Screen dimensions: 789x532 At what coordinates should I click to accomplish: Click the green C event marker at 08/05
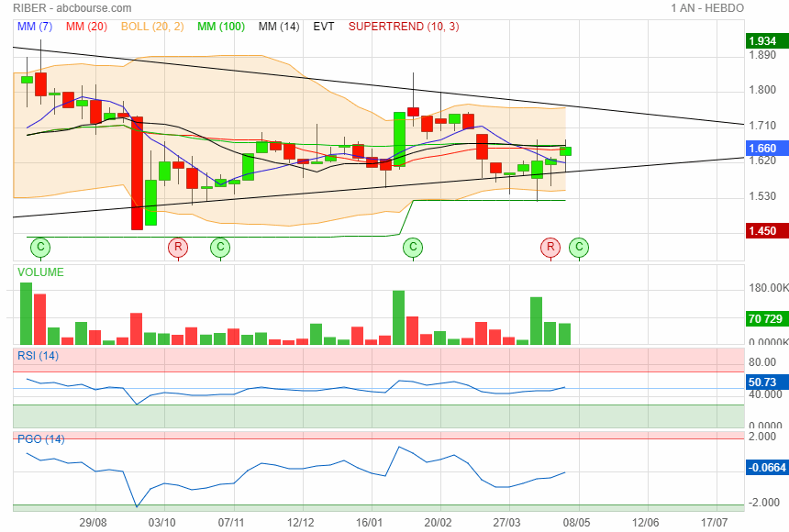click(579, 247)
